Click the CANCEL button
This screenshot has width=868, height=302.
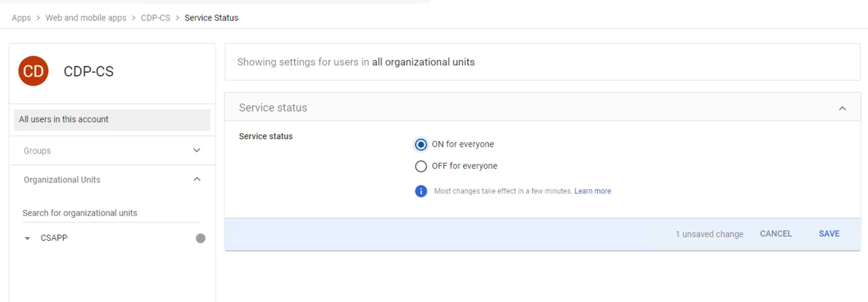tap(776, 234)
